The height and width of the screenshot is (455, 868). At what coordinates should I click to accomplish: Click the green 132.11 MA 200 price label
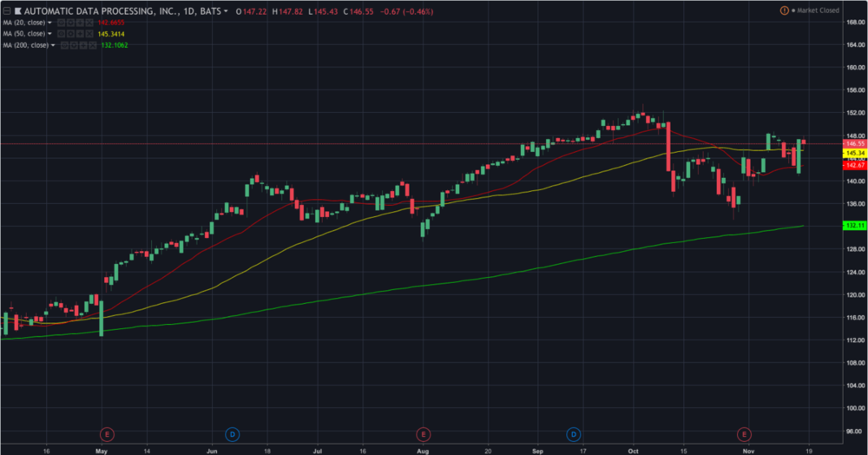click(x=854, y=225)
